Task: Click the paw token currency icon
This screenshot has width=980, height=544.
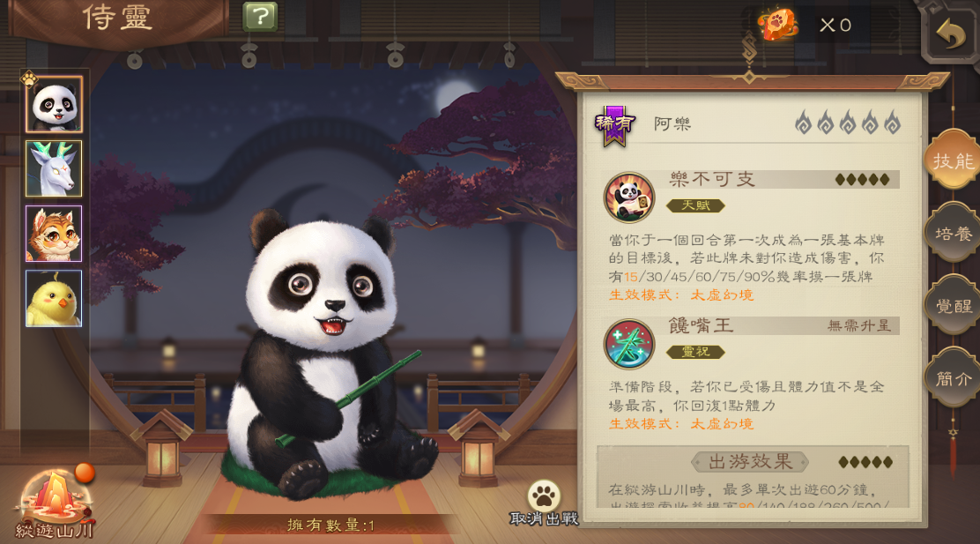Action: pyautogui.click(x=777, y=25)
